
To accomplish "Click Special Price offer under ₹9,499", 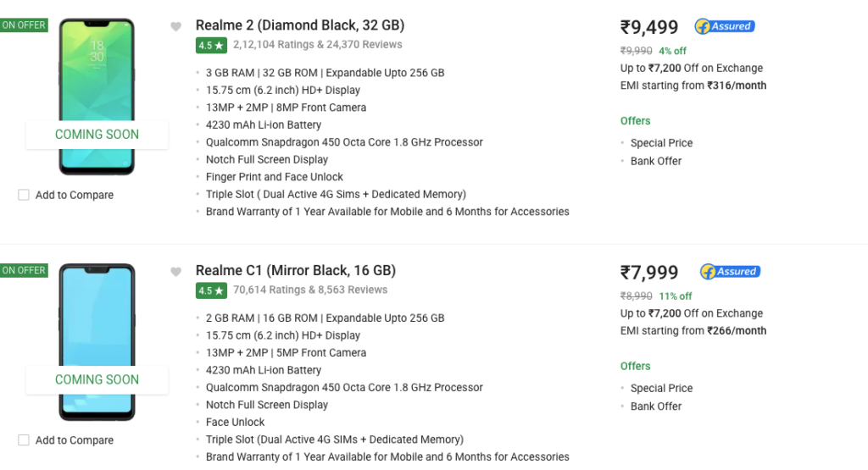I will [661, 143].
